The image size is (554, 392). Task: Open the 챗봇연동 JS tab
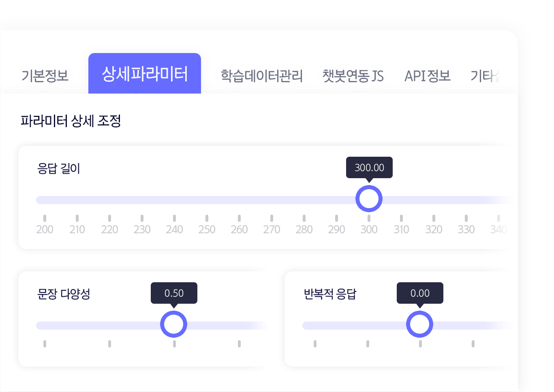point(353,76)
